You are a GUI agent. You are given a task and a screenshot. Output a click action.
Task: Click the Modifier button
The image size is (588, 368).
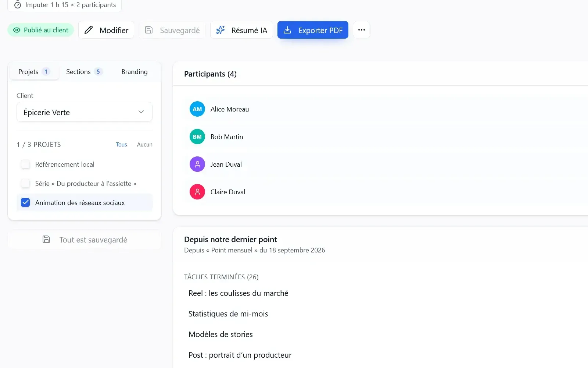106,30
